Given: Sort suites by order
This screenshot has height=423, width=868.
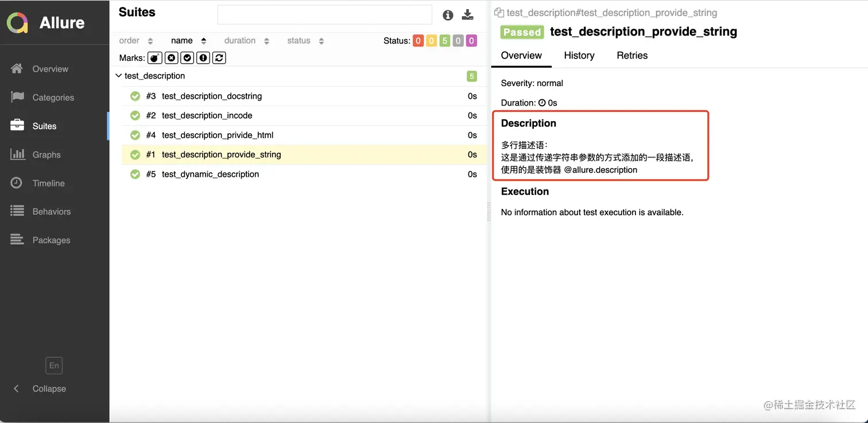Looking at the screenshot, I should (136, 41).
